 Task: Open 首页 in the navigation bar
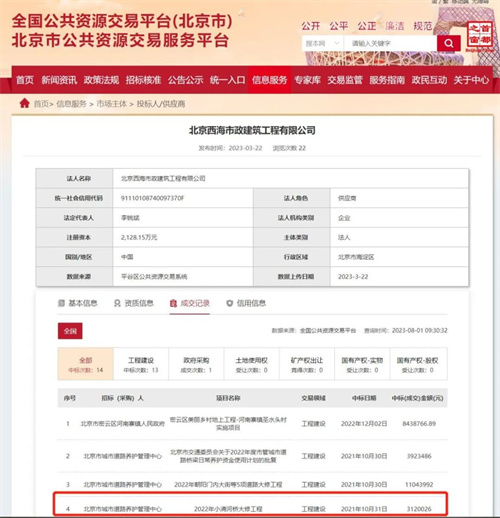coord(25,80)
